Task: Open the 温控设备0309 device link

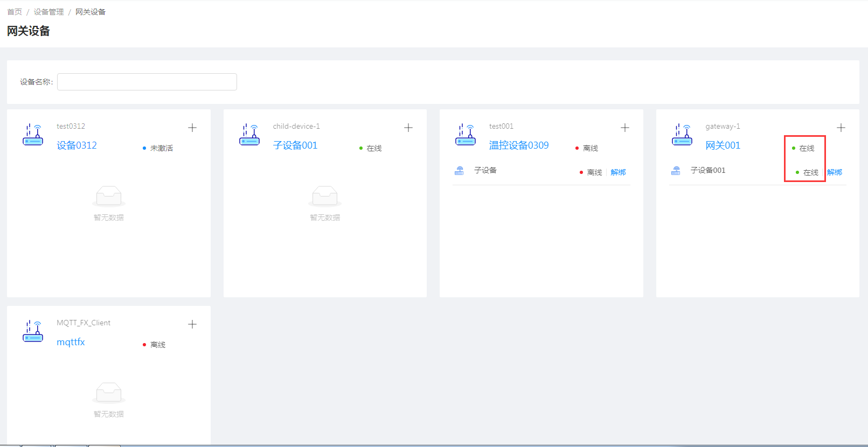Action: (x=518, y=145)
